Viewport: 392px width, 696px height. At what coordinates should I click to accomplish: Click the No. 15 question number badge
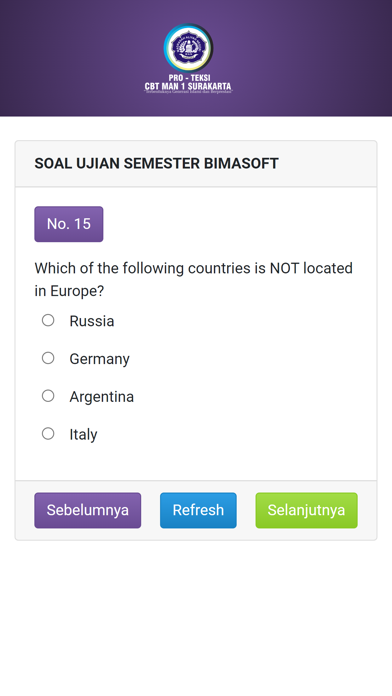tap(69, 224)
